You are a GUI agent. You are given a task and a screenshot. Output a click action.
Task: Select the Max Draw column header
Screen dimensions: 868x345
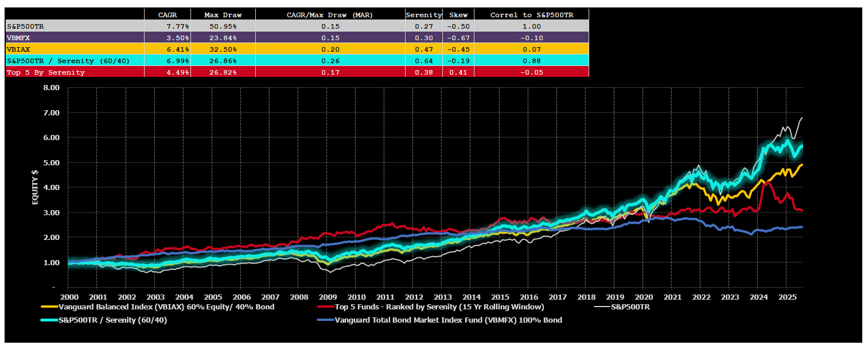pos(223,15)
